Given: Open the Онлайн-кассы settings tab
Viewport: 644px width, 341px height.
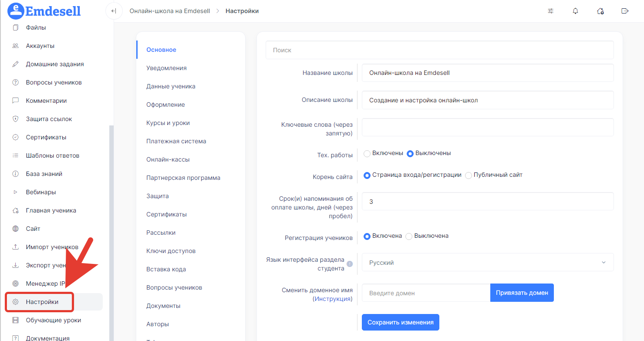Looking at the screenshot, I should (x=168, y=159).
